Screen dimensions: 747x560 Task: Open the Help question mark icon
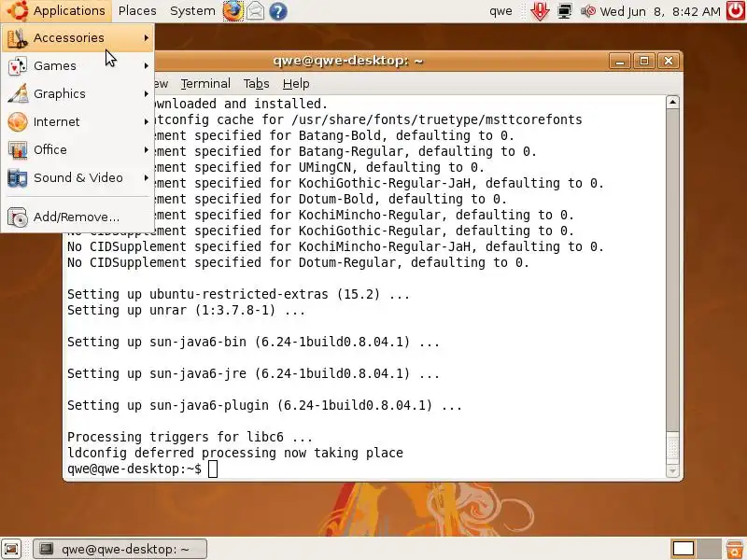coord(278,11)
